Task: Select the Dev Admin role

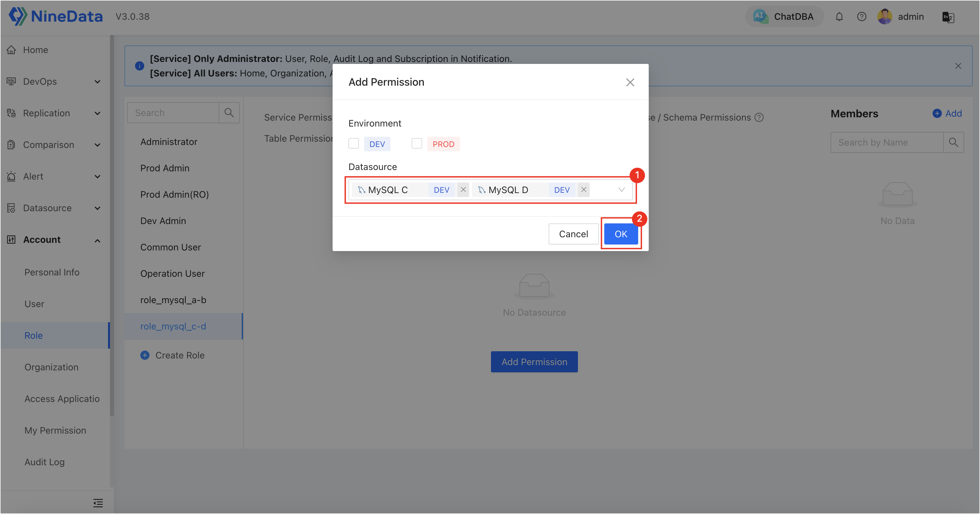Action: pos(163,221)
